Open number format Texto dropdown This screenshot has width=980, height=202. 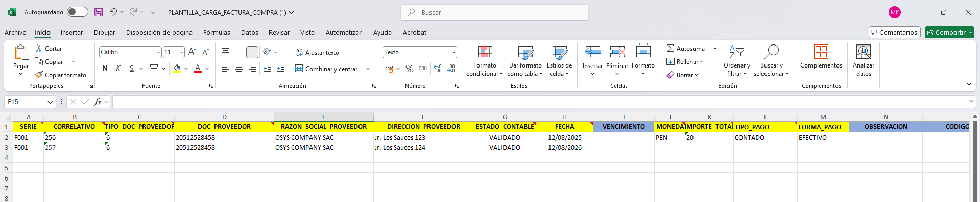pos(453,52)
